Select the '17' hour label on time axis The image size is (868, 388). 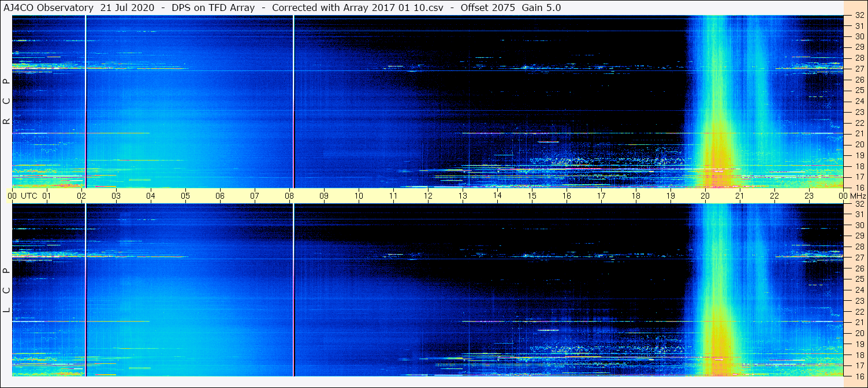pos(601,196)
